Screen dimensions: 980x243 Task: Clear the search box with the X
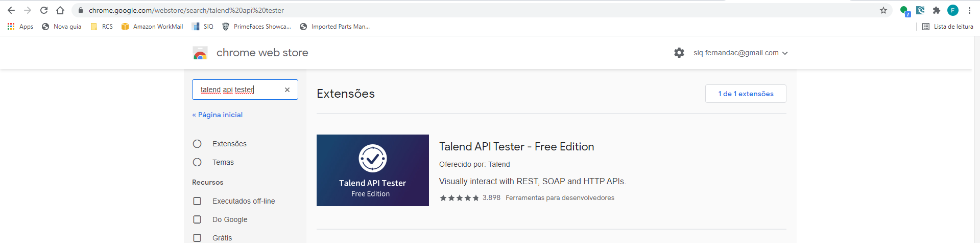tap(287, 90)
